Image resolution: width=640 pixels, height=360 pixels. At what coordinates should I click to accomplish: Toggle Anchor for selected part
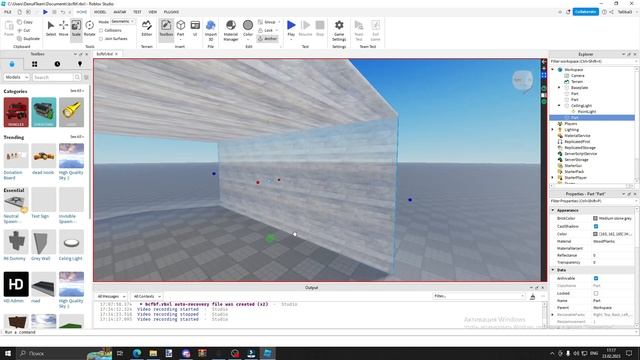[268, 38]
